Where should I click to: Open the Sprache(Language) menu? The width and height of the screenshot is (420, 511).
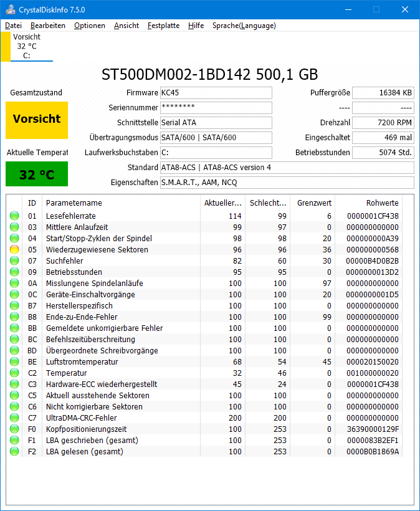(244, 26)
